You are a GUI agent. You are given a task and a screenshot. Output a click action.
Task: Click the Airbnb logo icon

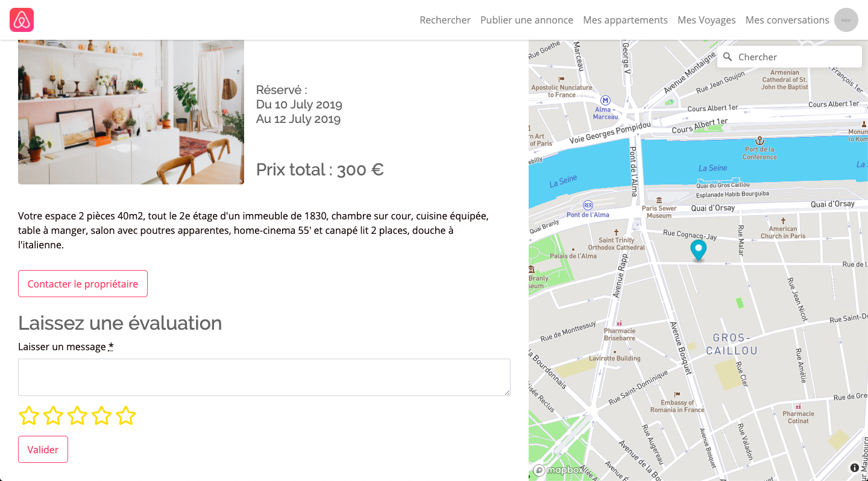22,20
